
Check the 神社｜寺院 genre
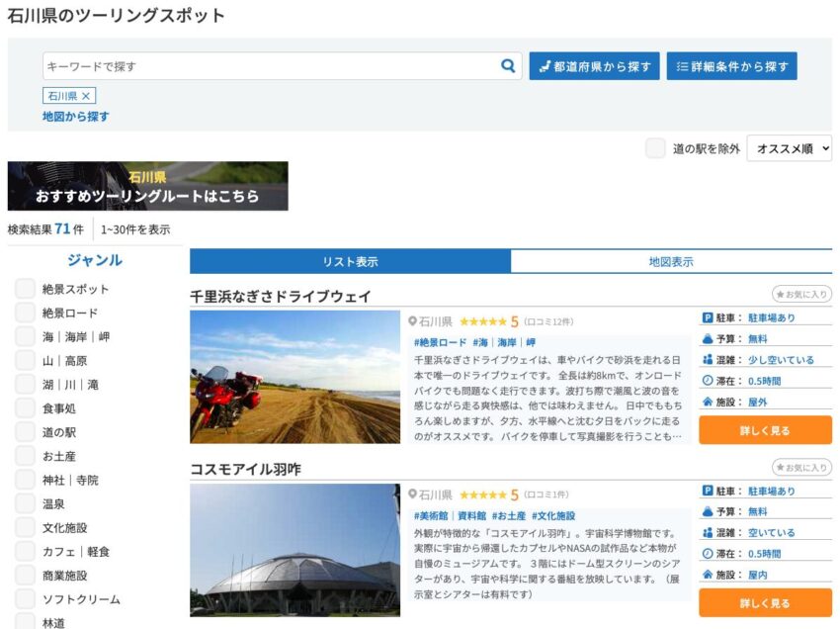pyautogui.click(x=25, y=480)
